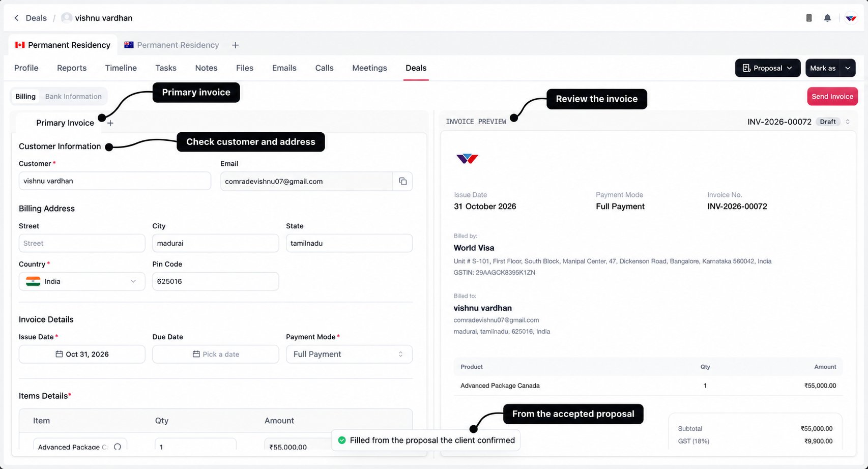Click the Mark as button
The image size is (868, 469).
823,68
